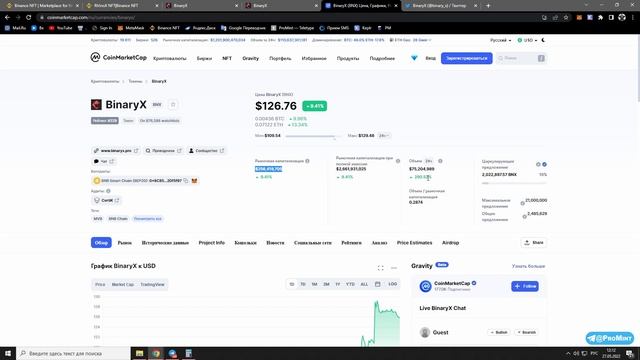Click volume info icon
This screenshot has height=360, width=640.
coord(440,161)
